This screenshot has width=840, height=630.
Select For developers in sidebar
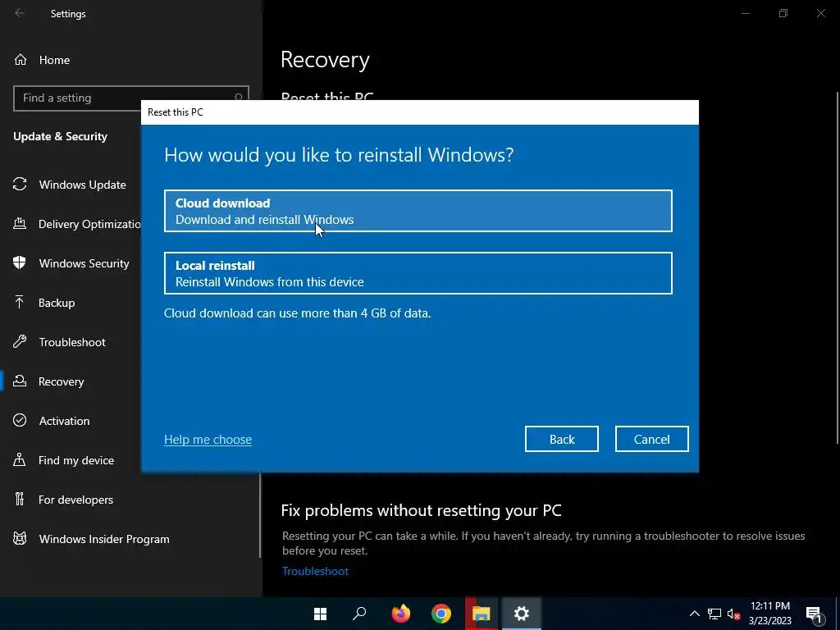coord(75,500)
